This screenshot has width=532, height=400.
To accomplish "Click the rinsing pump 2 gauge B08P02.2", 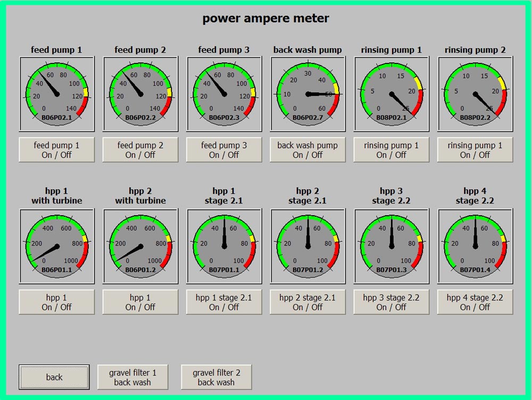I will point(475,94).
